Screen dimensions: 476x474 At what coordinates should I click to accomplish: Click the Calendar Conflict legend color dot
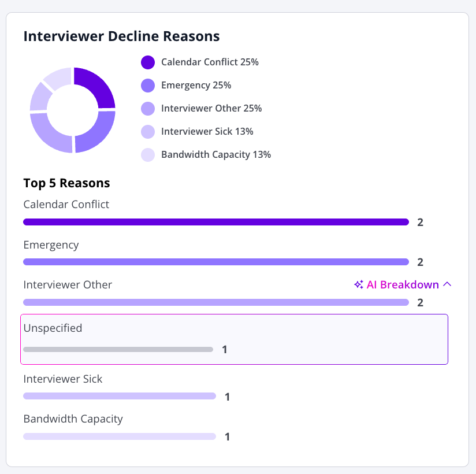(x=148, y=62)
